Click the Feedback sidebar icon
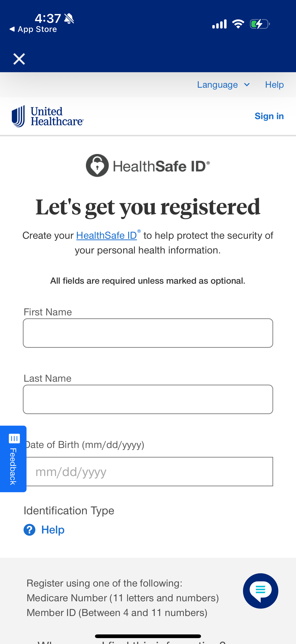The image size is (296, 644). (14, 438)
